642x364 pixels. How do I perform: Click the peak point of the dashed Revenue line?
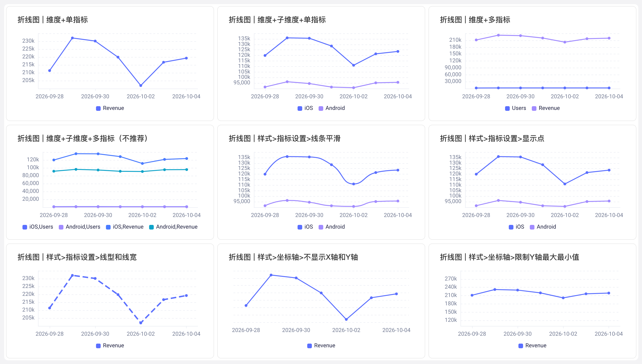(72, 275)
